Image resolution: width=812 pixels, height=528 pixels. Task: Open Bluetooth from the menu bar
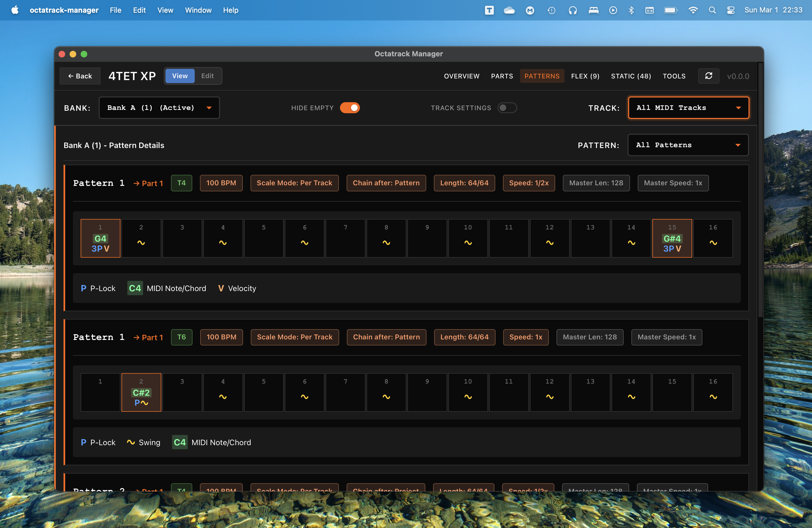631,10
